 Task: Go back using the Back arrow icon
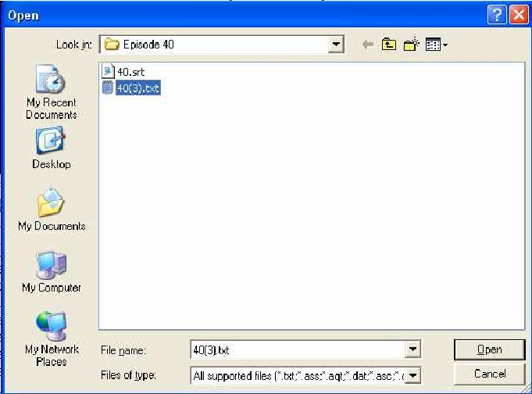point(368,45)
